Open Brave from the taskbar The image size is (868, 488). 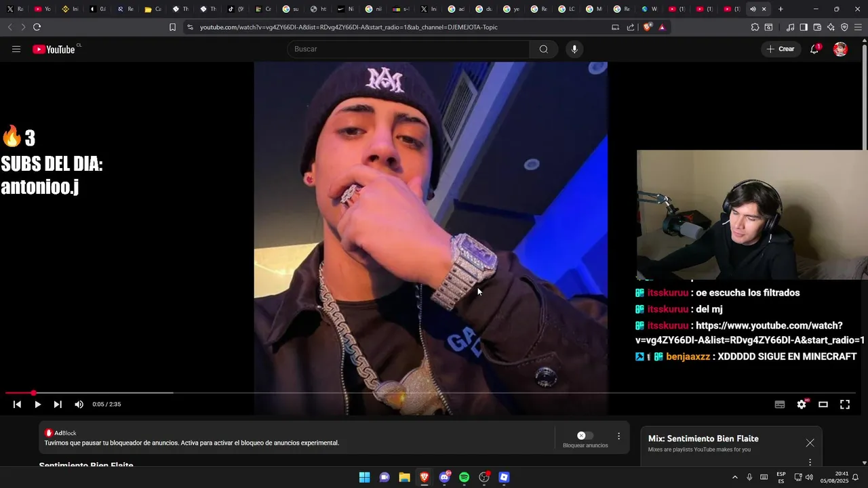coord(425,477)
